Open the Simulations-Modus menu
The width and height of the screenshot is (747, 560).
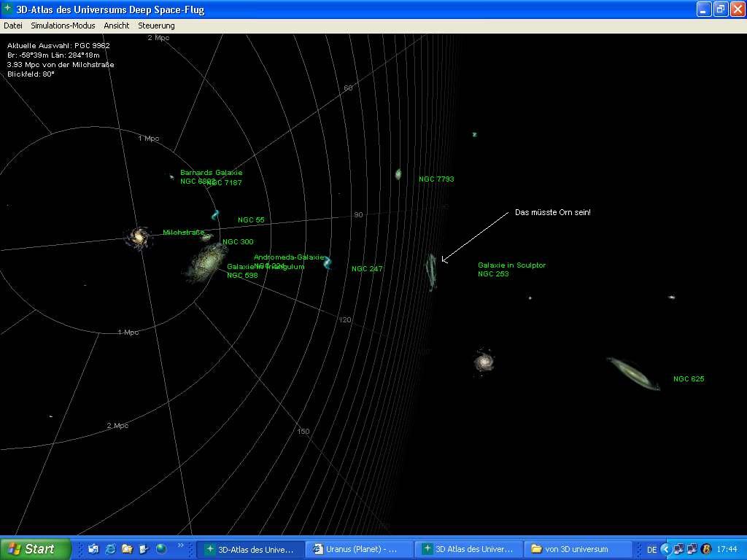pyautogui.click(x=63, y=26)
